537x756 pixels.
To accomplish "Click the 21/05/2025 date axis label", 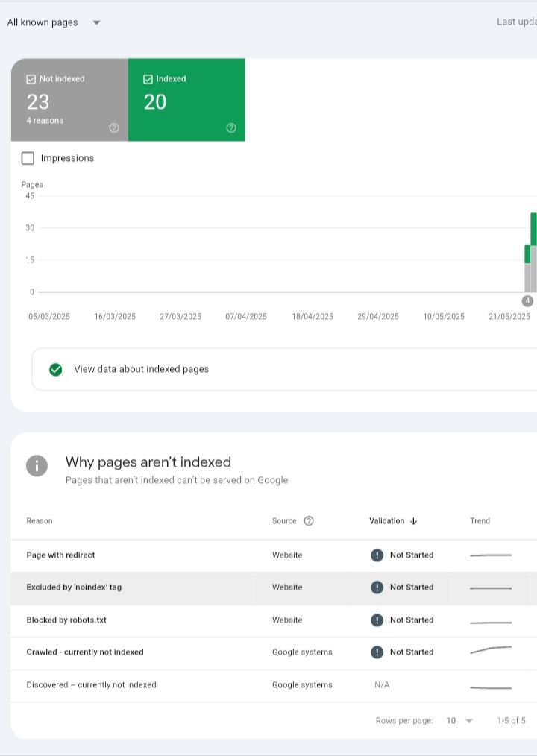I will pyautogui.click(x=509, y=316).
